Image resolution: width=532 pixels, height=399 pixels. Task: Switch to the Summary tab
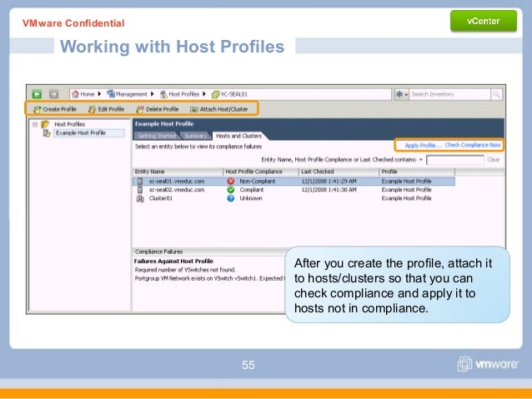195,136
